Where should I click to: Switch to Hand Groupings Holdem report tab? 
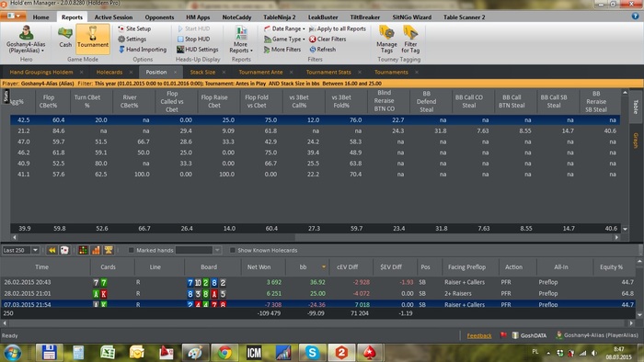pyautogui.click(x=41, y=73)
